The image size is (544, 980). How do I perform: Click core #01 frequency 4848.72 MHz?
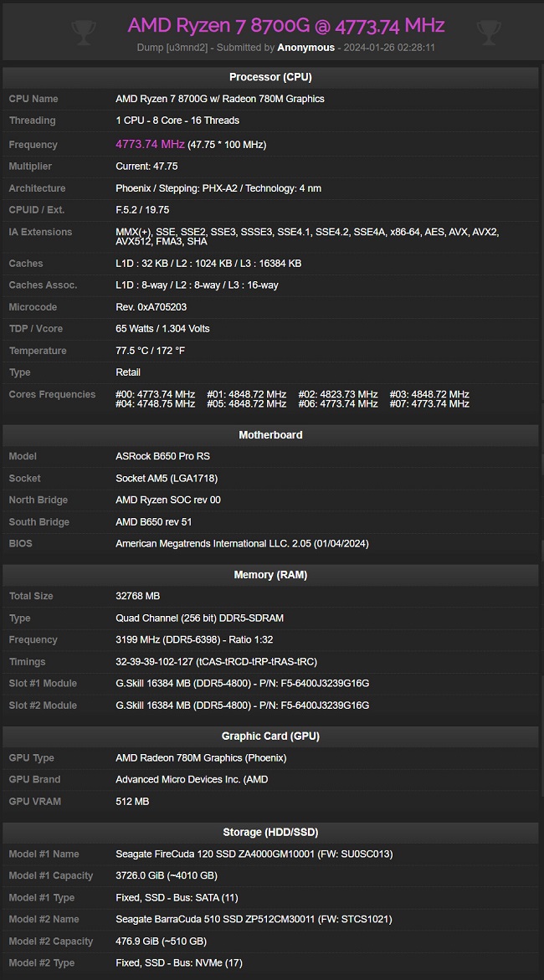click(246, 394)
